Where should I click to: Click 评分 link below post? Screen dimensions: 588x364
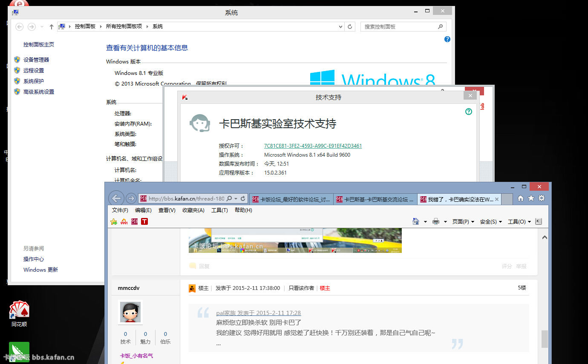tap(507, 267)
